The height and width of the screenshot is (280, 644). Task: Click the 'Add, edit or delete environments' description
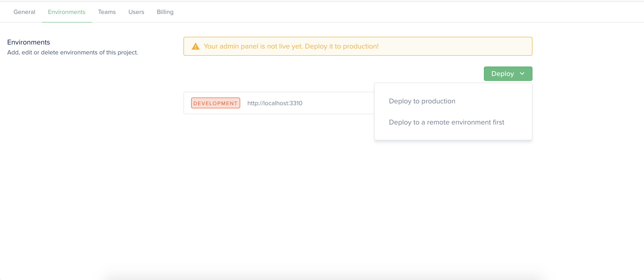[72, 52]
